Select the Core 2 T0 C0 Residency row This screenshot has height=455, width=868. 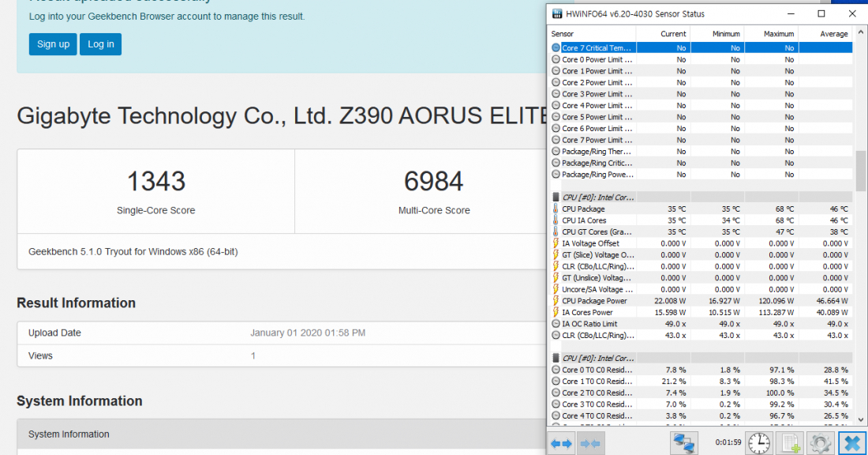(701, 393)
